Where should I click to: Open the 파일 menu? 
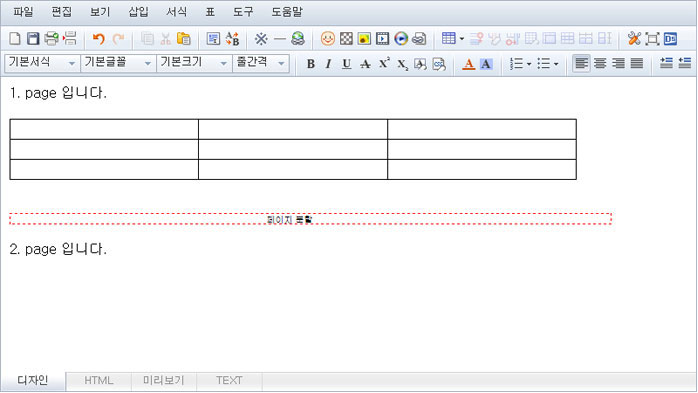coord(23,12)
